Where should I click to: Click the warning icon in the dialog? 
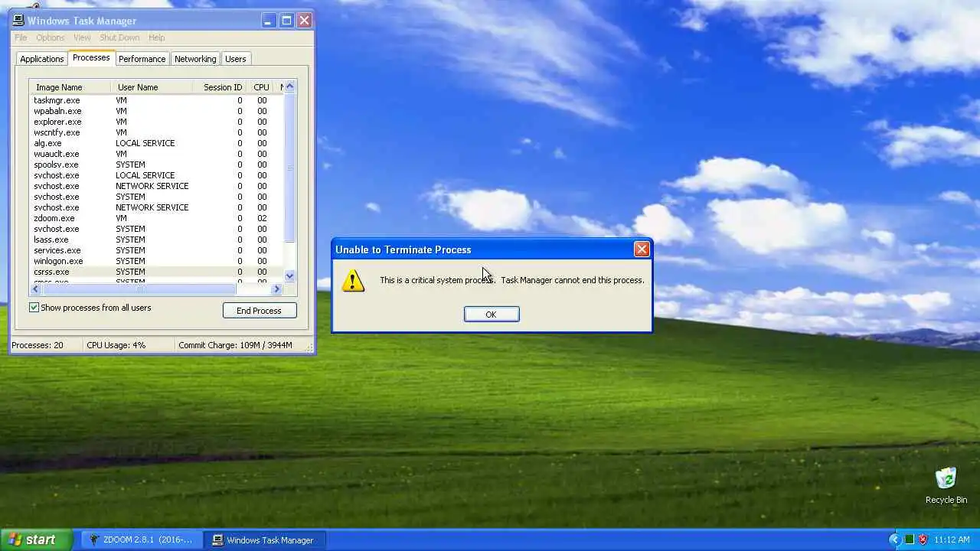click(352, 280)
